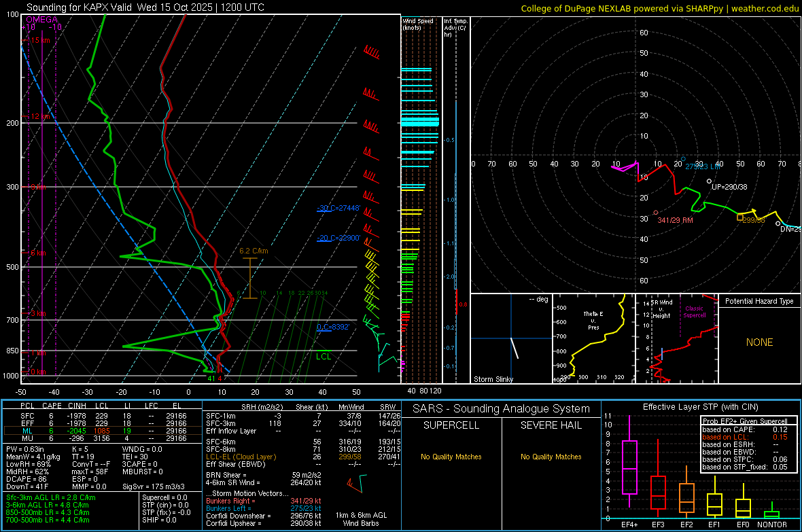
Task: Click the 'Bunkers Right = 341/29 kt' line
Action: tap(264, 501)
